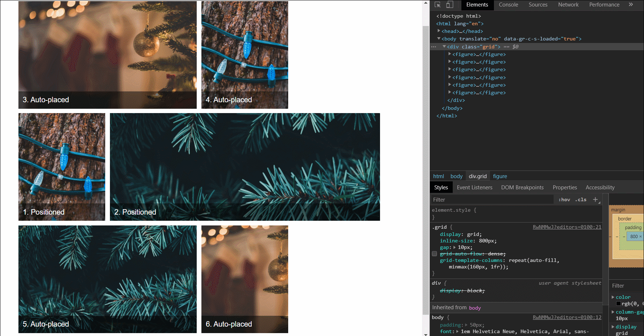
Task: Click the page vertical scrollbar thumb
Action: (426, 170)
